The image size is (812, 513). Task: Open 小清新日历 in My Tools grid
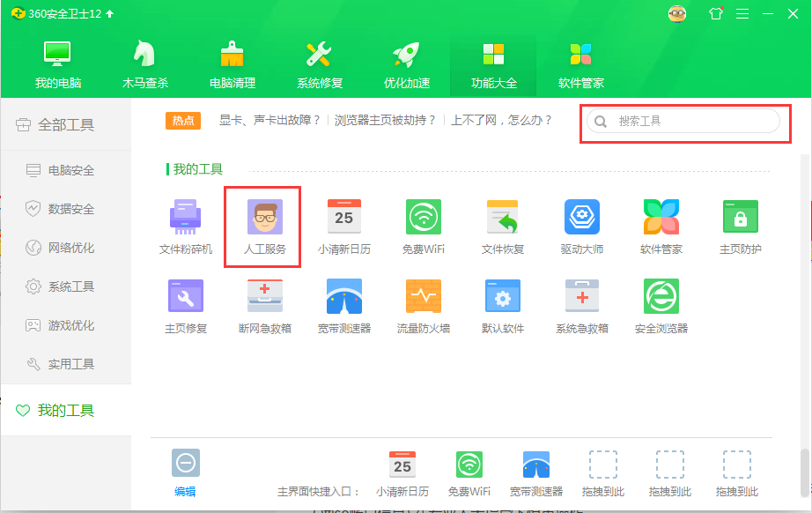pyautogui.click(x=343, y=227)
